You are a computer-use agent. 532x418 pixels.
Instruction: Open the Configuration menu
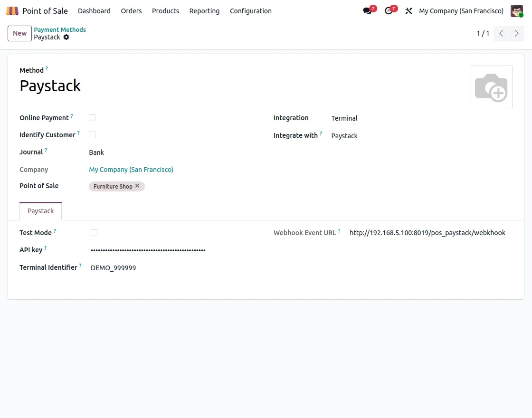tap(251, 11)
